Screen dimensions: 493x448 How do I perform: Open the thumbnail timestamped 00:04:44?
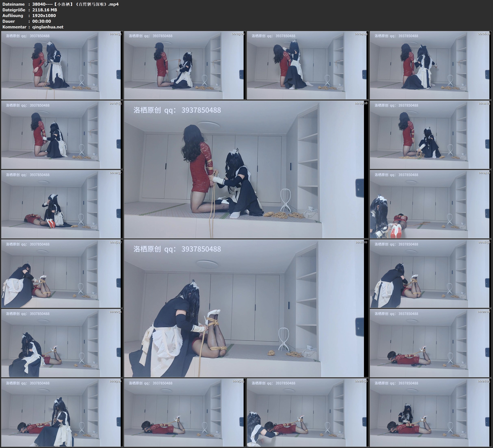(307, 65)
